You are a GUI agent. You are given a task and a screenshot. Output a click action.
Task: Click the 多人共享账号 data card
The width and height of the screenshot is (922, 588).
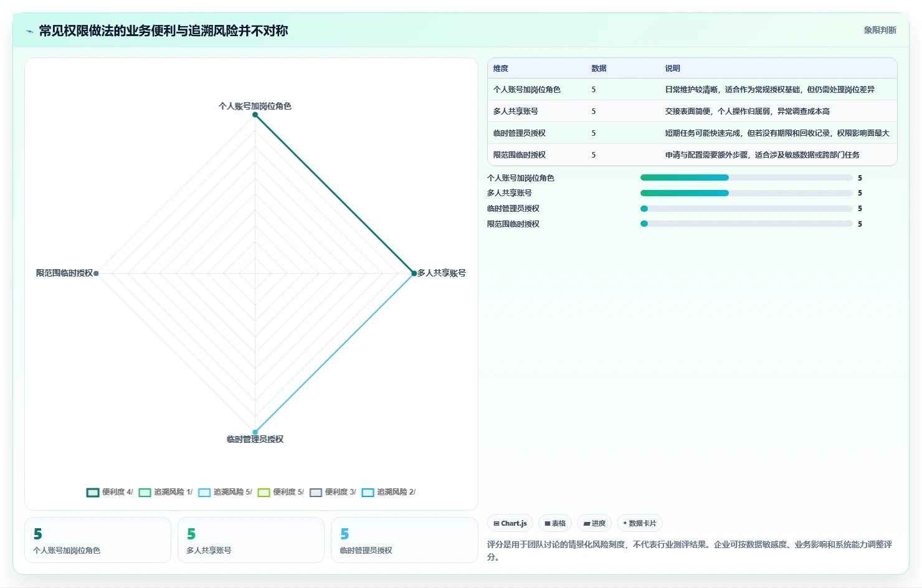251,540
